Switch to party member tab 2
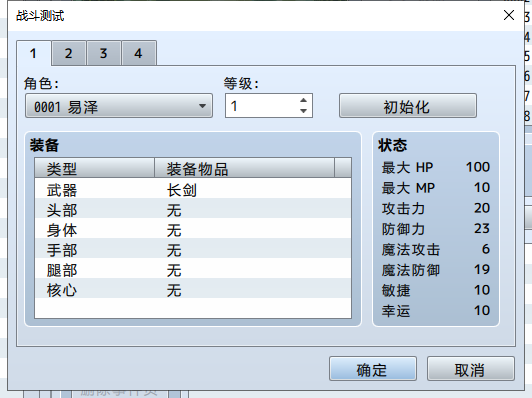The height and width of the screenshot is (398, 532). coord(69,53)
